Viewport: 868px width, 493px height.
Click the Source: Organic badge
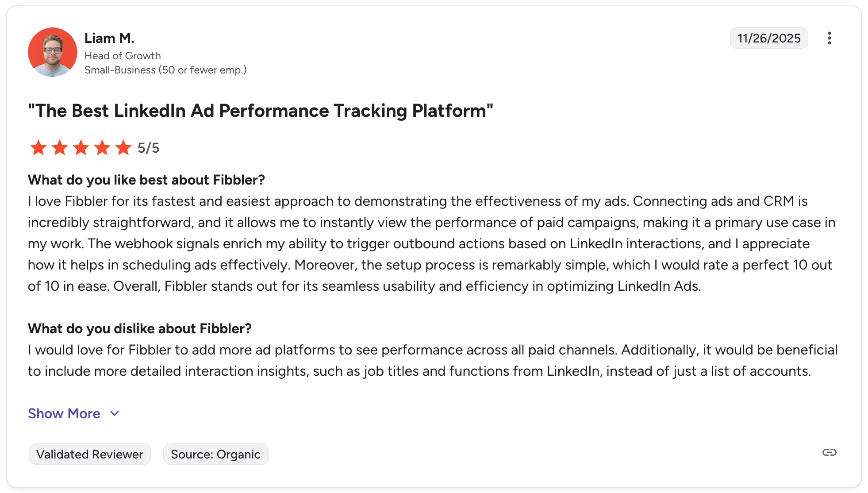pos(215,454)
